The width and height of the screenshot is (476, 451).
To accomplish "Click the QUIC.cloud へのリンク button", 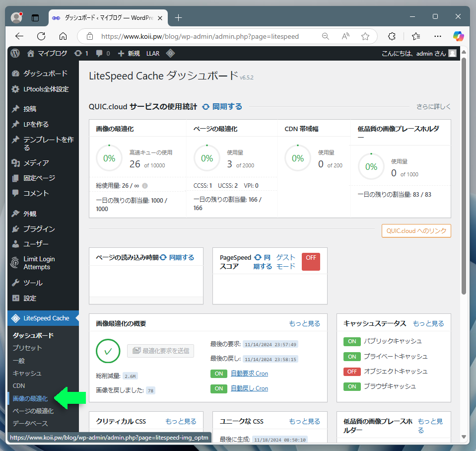I will point(416,231).
